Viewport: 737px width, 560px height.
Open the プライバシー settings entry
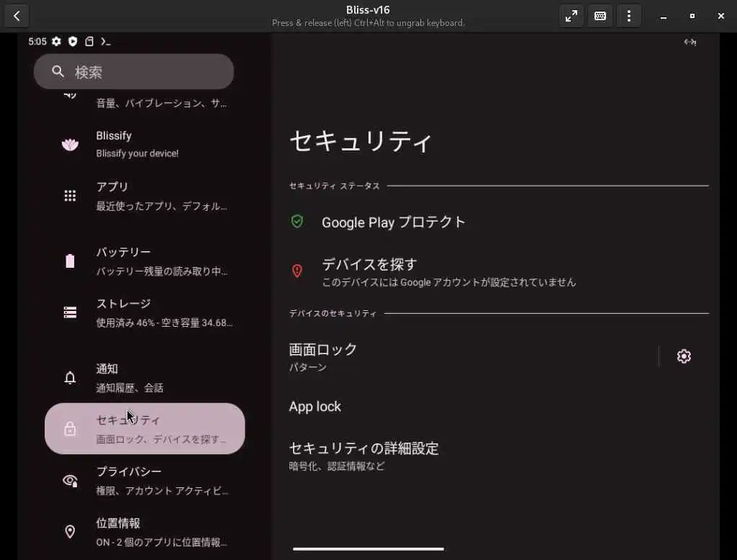tap(145, 481)
